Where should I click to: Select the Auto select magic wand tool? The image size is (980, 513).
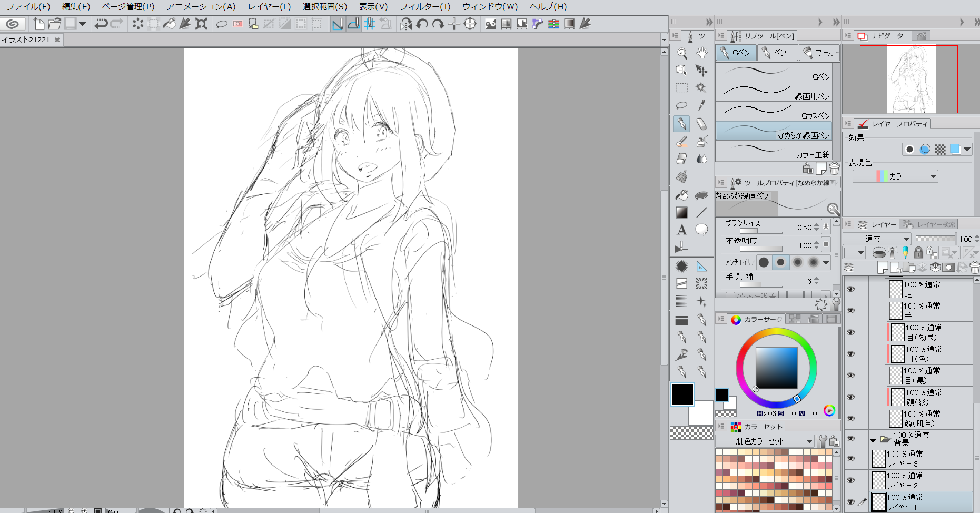point(701,88)
